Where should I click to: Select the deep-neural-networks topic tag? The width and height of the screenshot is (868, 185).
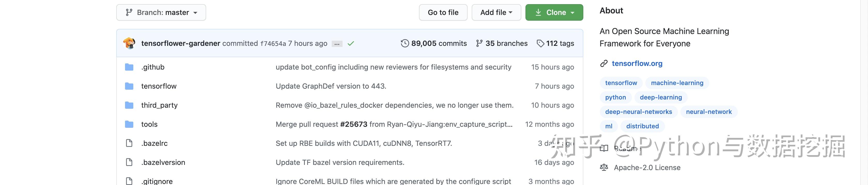(638, 112)
